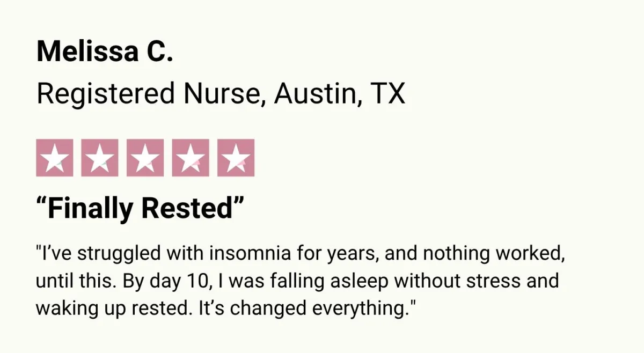Click the "Finally Rested" review title
The width and height of the screenshot is (644, 353).
(140, 208)
